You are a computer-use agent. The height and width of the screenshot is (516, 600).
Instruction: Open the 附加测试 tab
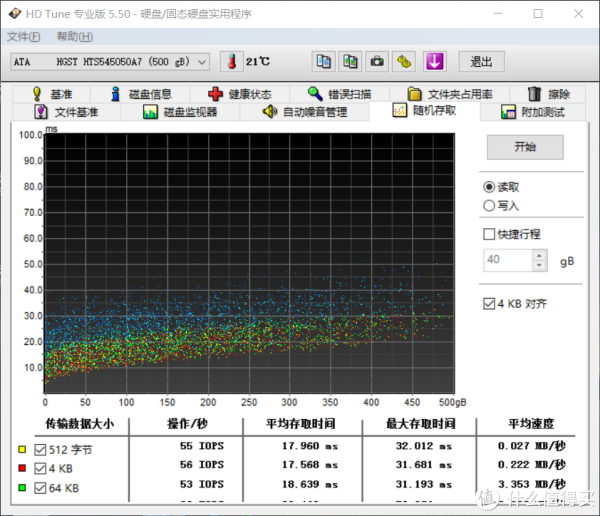(533, 112)
